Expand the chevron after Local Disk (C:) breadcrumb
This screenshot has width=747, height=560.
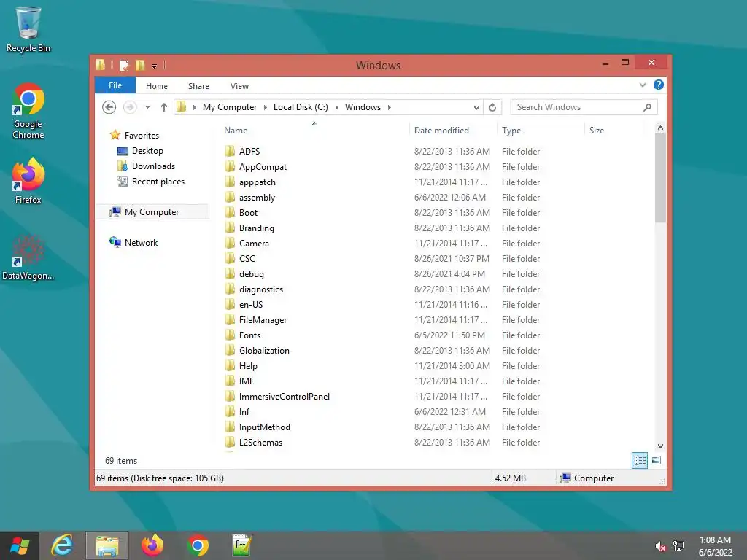click(336, 107)
